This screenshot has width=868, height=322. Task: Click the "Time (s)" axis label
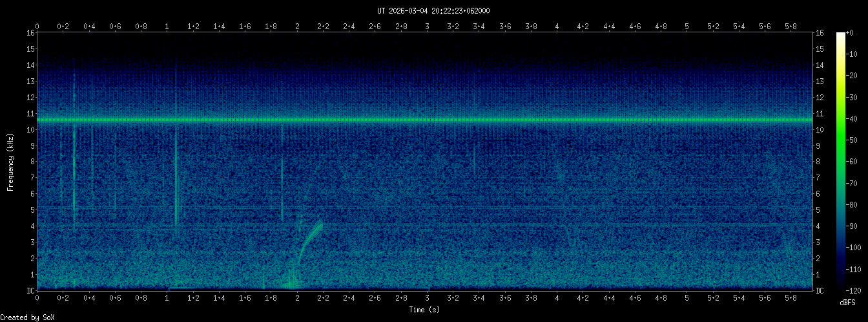coord(426,310)
